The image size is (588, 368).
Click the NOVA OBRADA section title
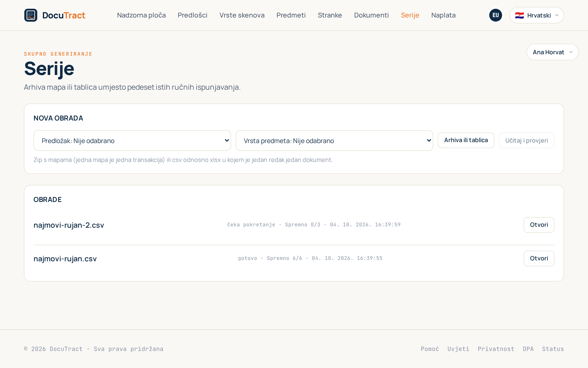click(x=58, y=118)
